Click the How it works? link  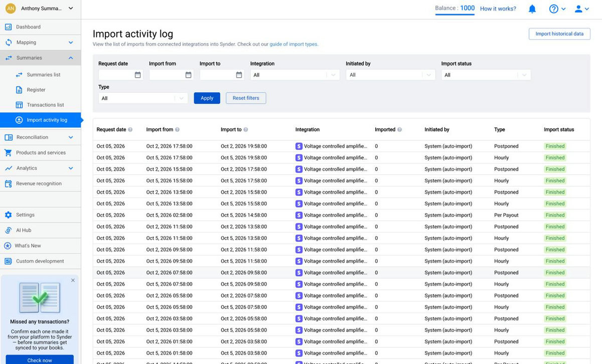pyautogui.click(x=498, y=9)
